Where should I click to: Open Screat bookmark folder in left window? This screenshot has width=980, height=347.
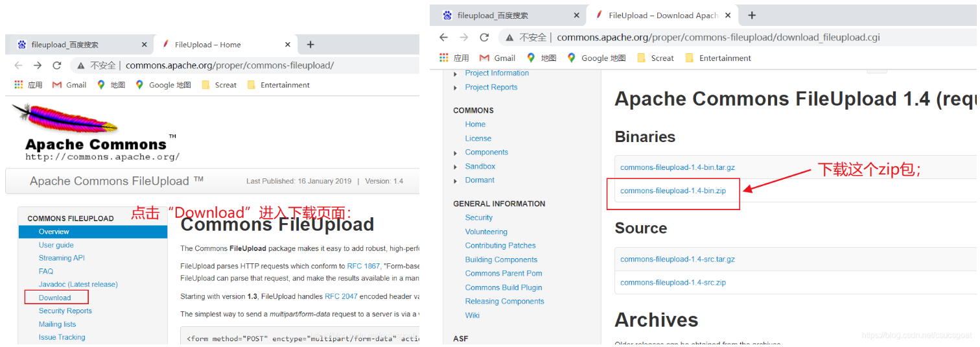[219, 85]
